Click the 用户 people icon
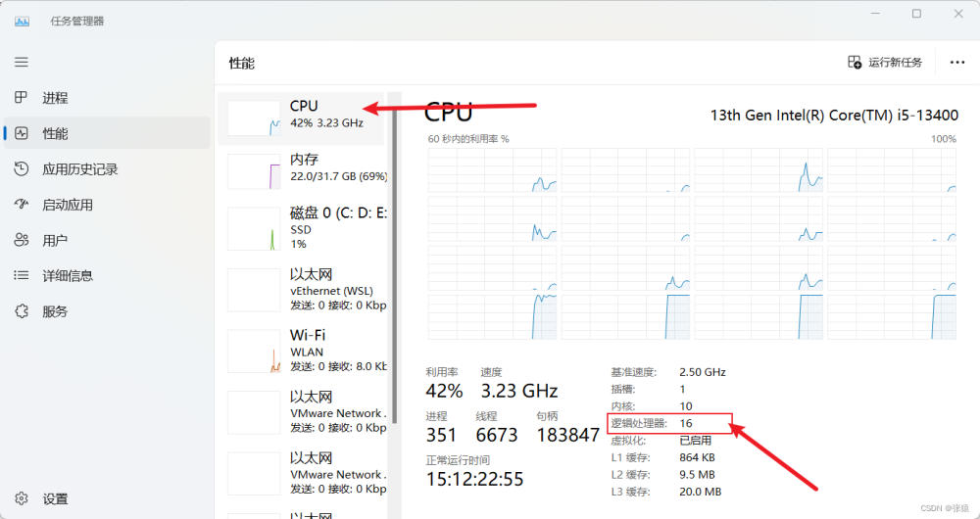The image size is (980, 519). (x=22, y=240)
